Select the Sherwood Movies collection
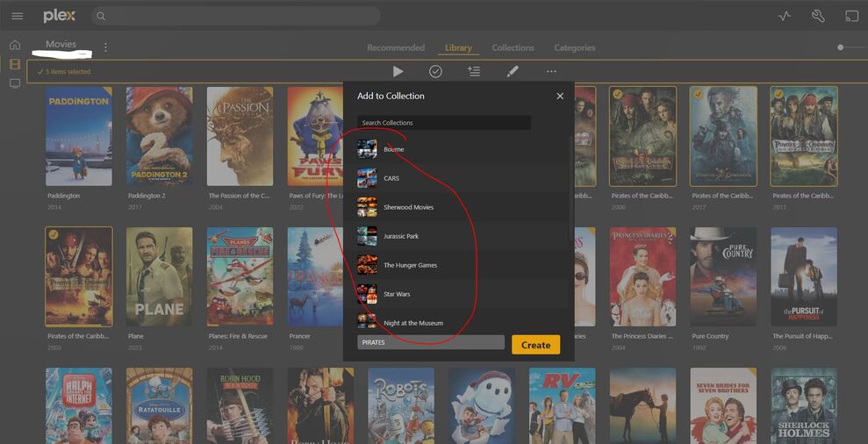Screen dimensions: 868x444 456,207
